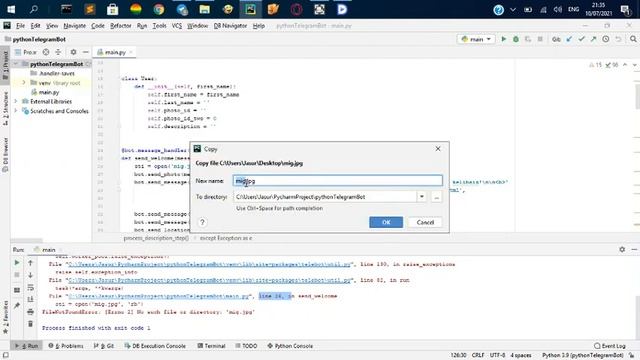Open the Git tool window tab
Screen dimensions: 640x360
click(x=104, y=346)
